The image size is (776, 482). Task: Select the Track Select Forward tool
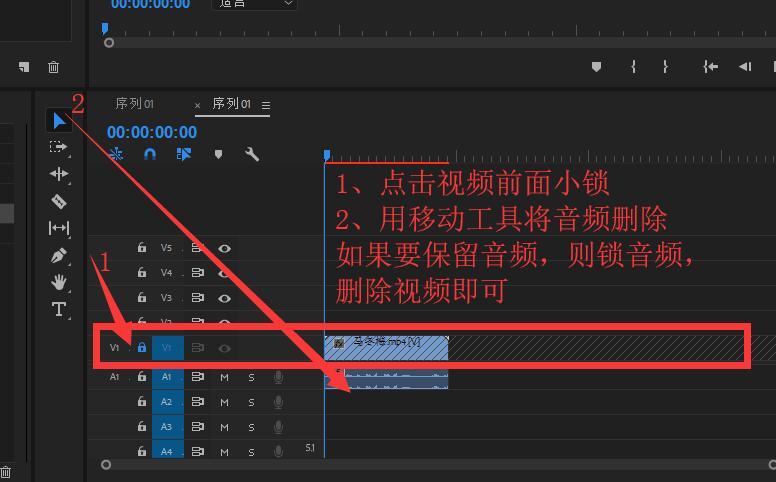point(58,146)
